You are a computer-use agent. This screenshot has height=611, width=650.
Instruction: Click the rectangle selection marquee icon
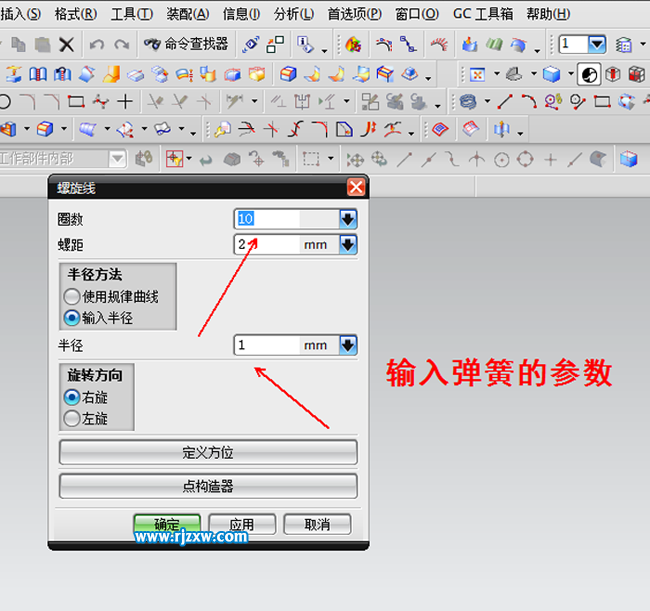(x=311, y=159)
